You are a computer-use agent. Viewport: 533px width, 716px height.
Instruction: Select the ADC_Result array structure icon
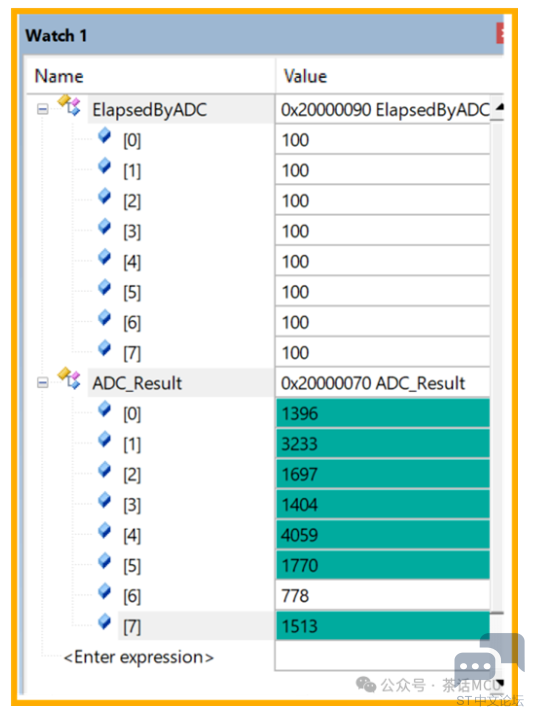[69, 379]
